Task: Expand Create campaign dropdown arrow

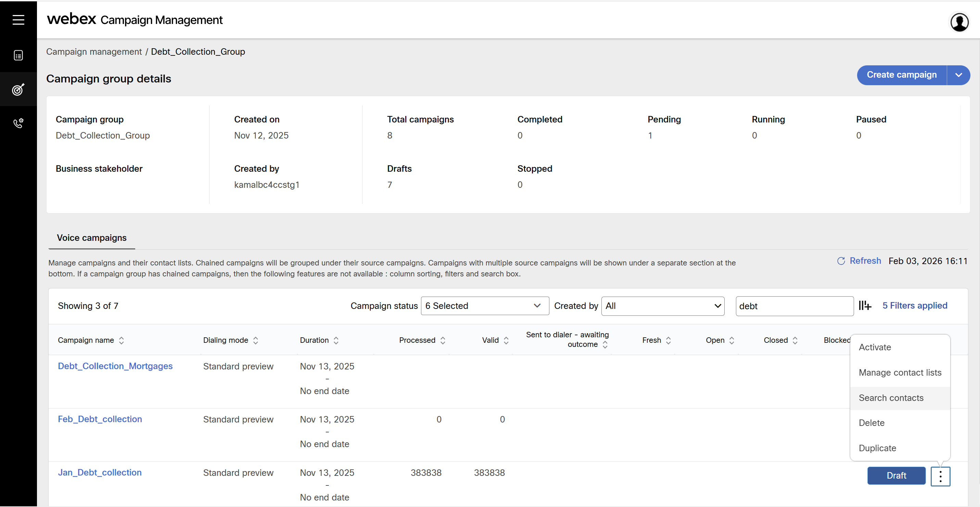Action: coord(958,75)
